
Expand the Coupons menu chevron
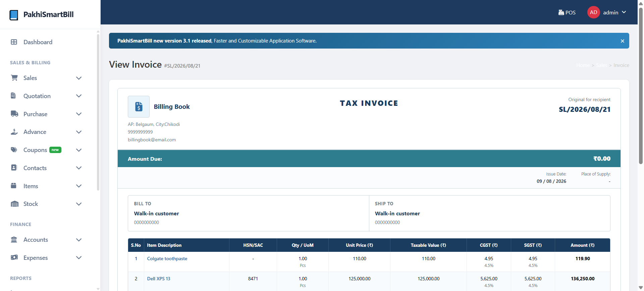[79, 150]
